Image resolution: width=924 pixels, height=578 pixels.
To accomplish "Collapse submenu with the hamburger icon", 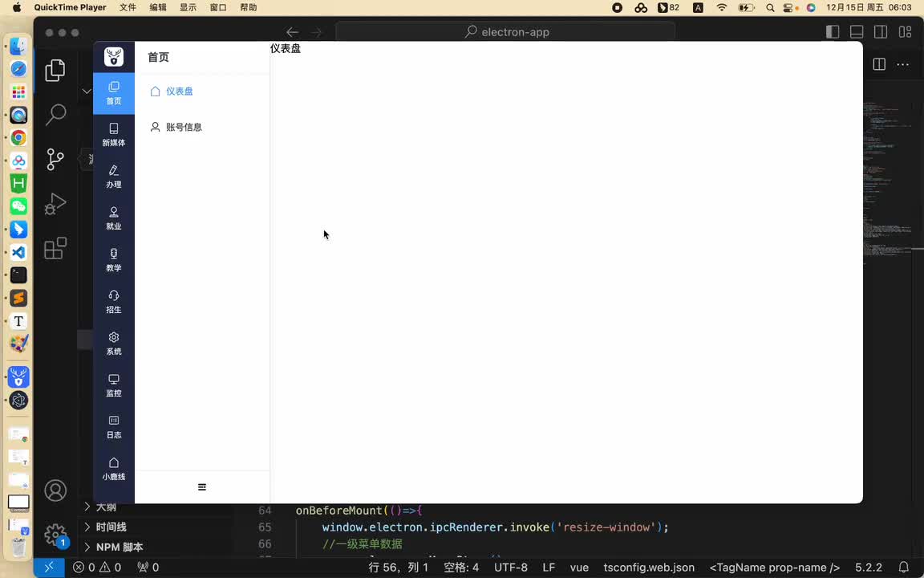I will (x=202, y=487).
